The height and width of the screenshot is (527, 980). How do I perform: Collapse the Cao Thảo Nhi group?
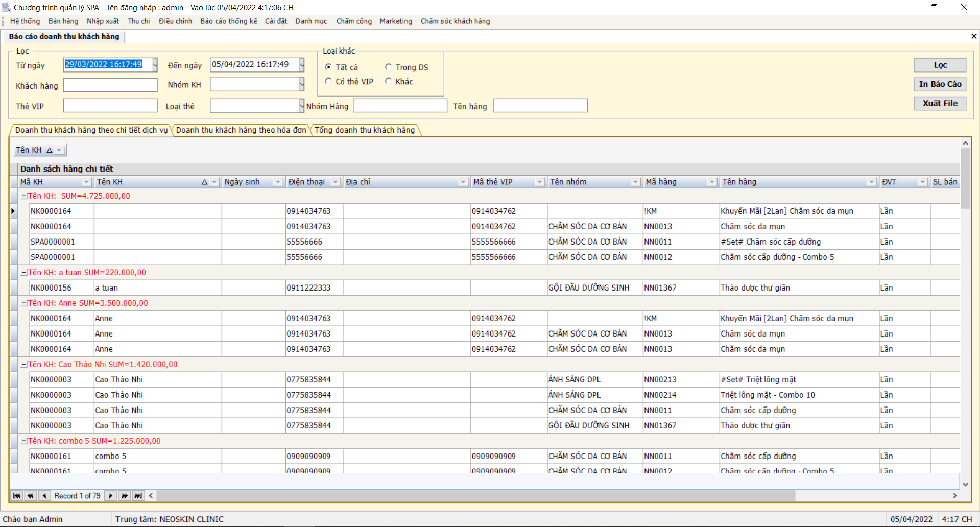coord(23,365)
